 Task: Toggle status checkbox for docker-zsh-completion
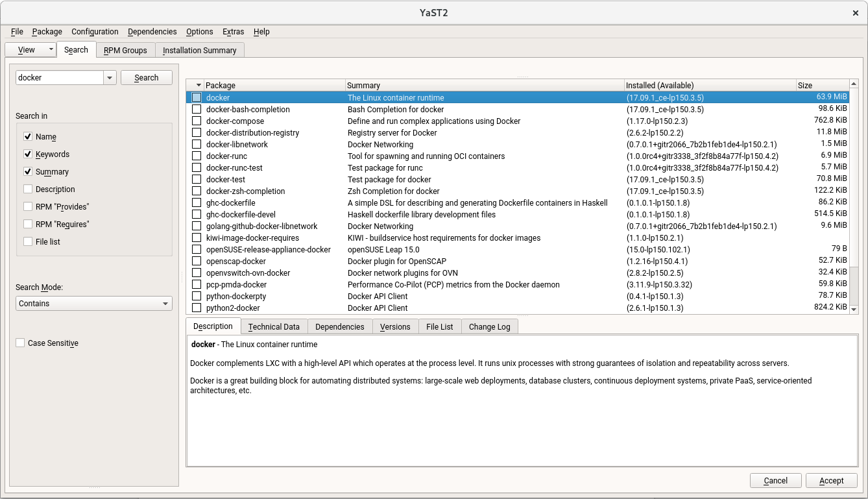[x=197, y=191]
